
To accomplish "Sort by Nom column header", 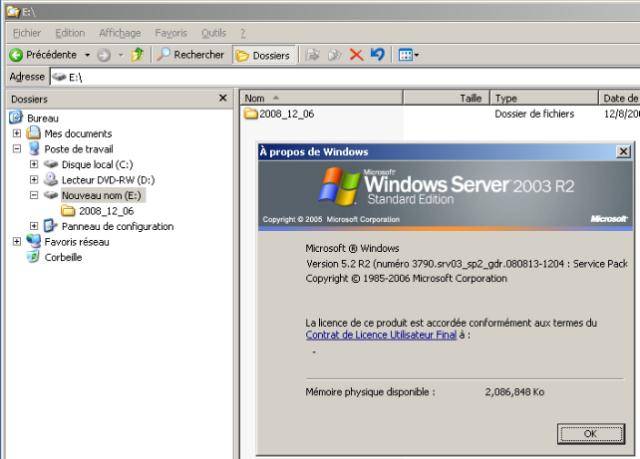I will pyautogui.click(x=321, y=98).
